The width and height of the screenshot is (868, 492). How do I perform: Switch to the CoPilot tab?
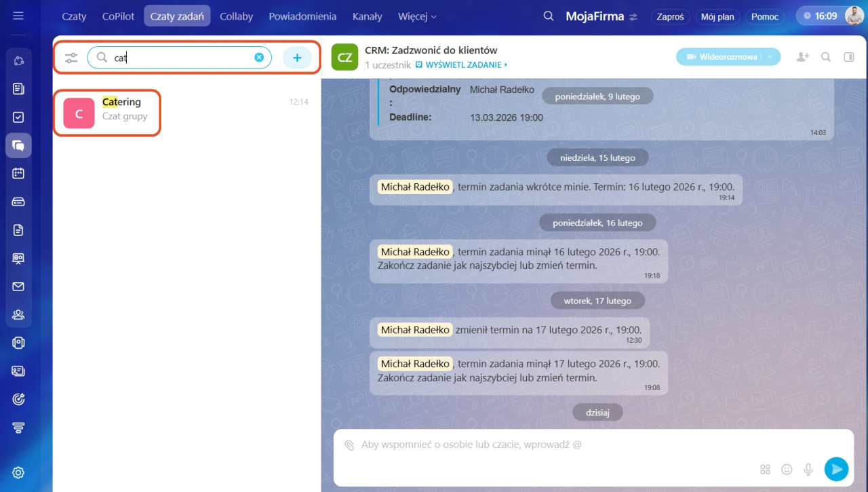pyautogui.click(x=118, y=16)
